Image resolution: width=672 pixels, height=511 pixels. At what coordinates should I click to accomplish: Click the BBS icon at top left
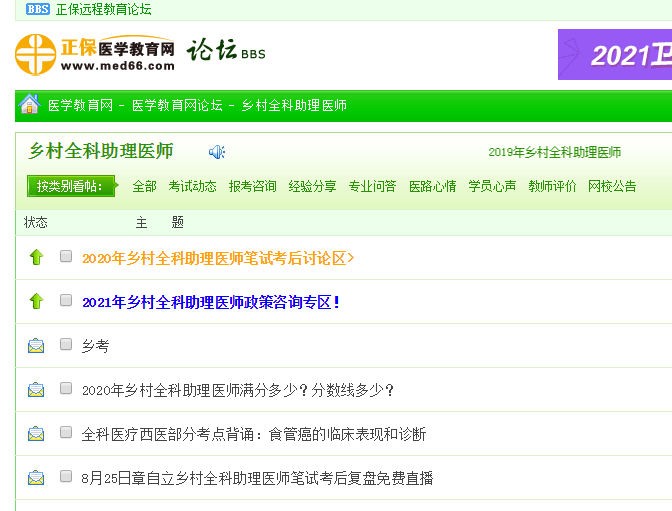[x=37, y=9]
